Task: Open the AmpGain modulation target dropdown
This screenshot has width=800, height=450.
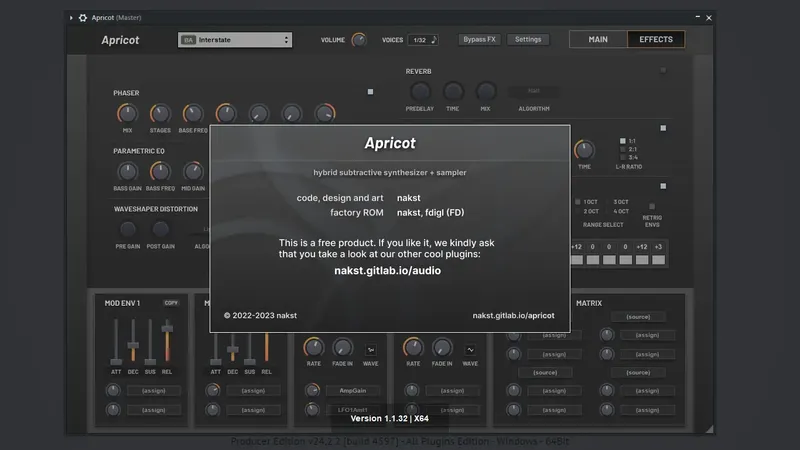Action: (x=353, y=391)
